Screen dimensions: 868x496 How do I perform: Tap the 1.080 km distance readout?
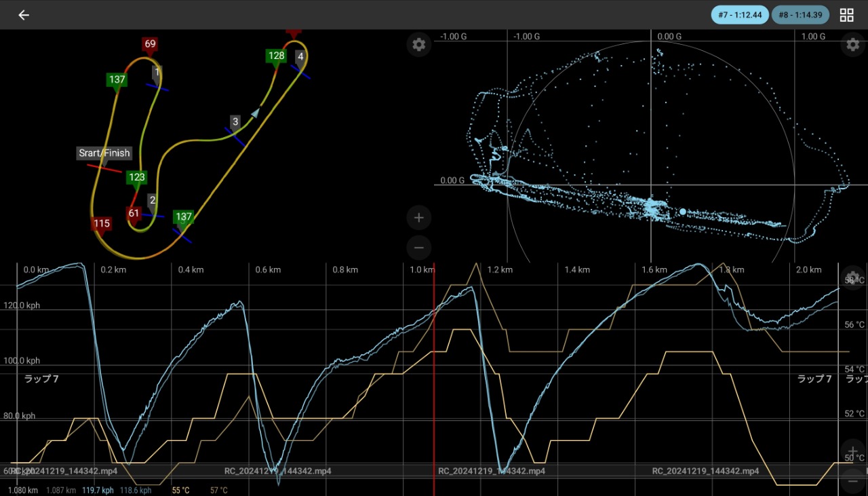(23, 490)
